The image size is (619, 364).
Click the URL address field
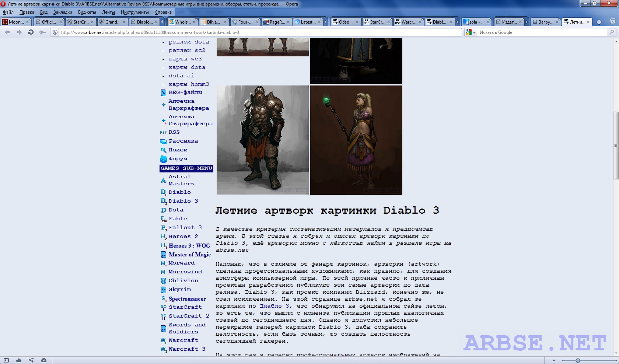point(260,32)
